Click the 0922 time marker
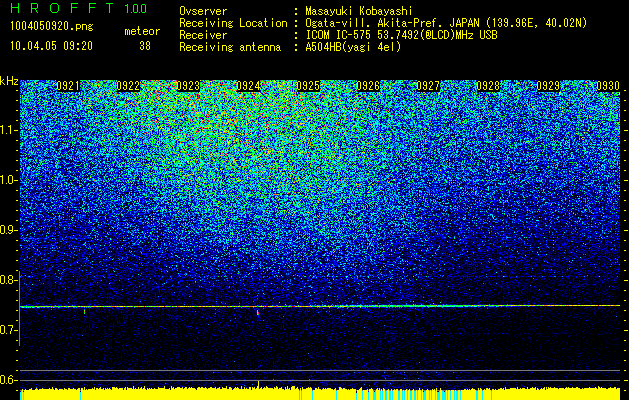 point(128,86)
